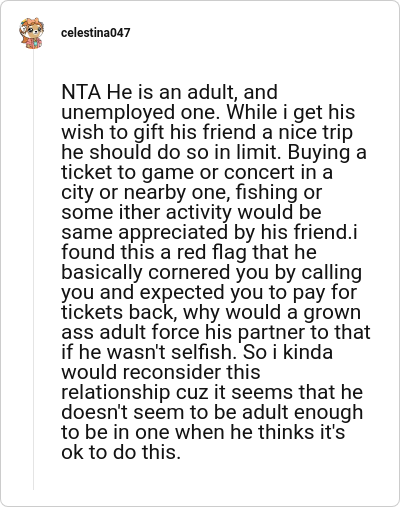This screenshot has width=400, height=507.
Task: Click the words 'tickets back' in comment
Action: [117, 313]
